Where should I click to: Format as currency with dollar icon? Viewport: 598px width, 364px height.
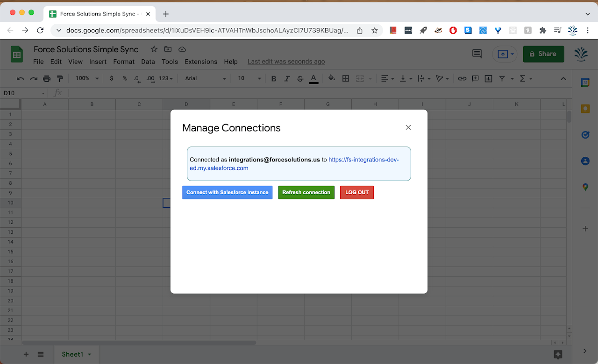(x=111, y=78)
